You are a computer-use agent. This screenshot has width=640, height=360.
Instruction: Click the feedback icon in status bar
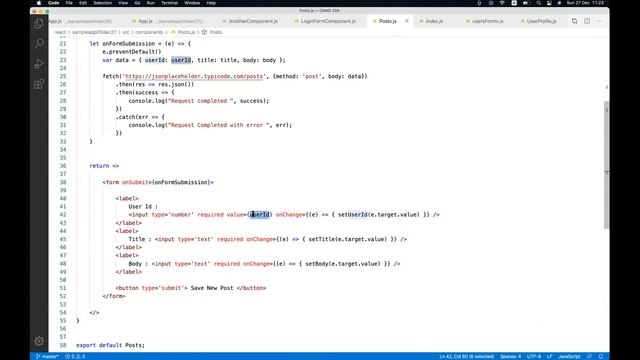pyautogui.click(x=589, y=356)
